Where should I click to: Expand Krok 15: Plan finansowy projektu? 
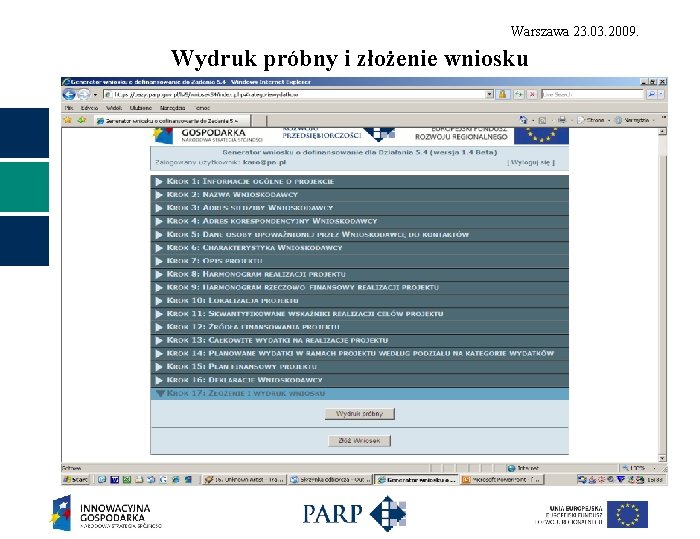click(x=360, y=367)
